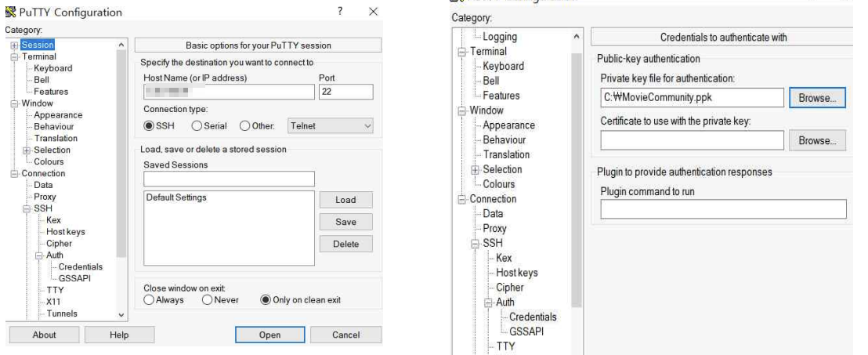Select Proxy in left window tree
Viewport: 868px width, 355px height.
pos(45,197)
